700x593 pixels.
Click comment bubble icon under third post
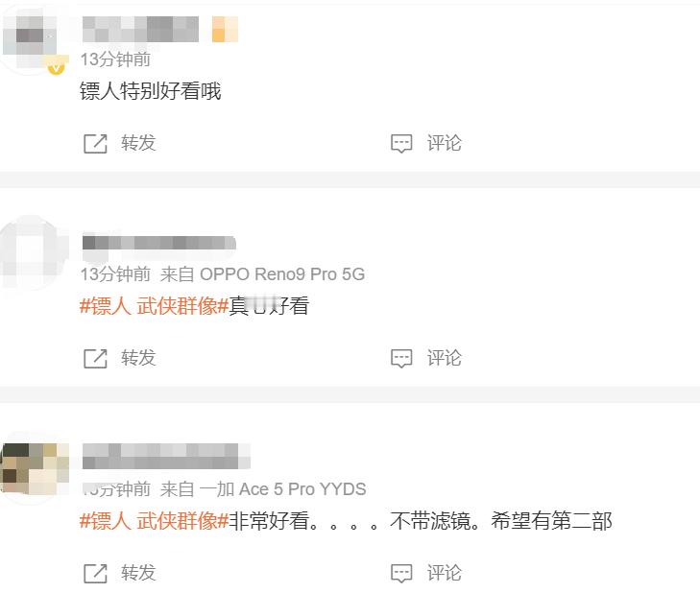click(401, 574)
